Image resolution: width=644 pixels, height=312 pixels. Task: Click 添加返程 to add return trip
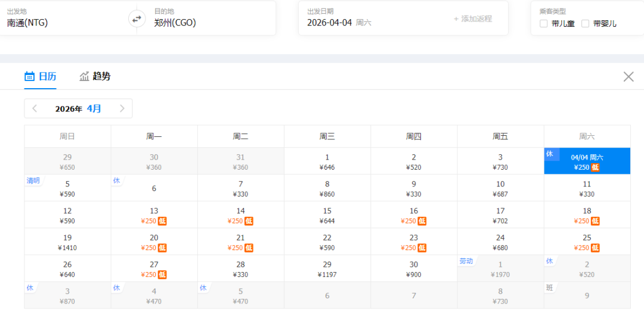click(x=473, y=18)
